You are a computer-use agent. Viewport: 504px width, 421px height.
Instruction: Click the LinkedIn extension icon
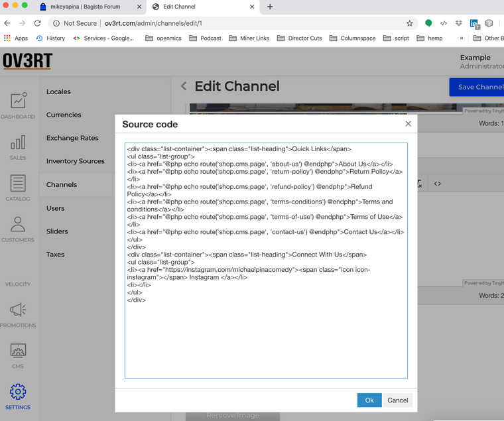[x=474, y=23]
